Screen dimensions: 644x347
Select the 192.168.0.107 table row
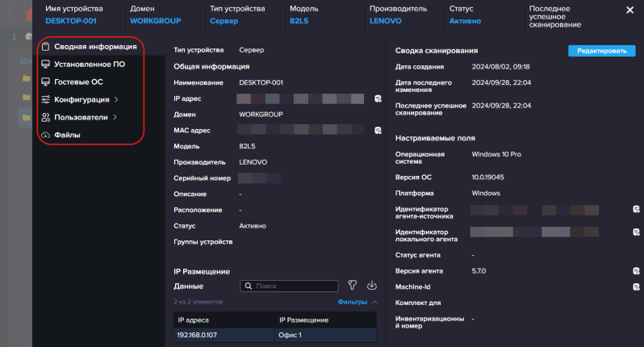pyautogui.click(x=274, y=335)
